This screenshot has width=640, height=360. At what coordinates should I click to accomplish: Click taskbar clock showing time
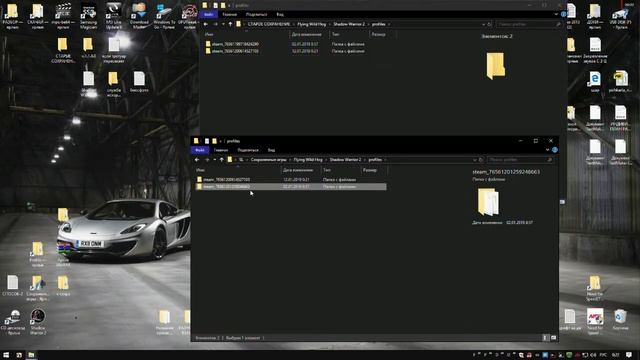[x=616, y=355]
